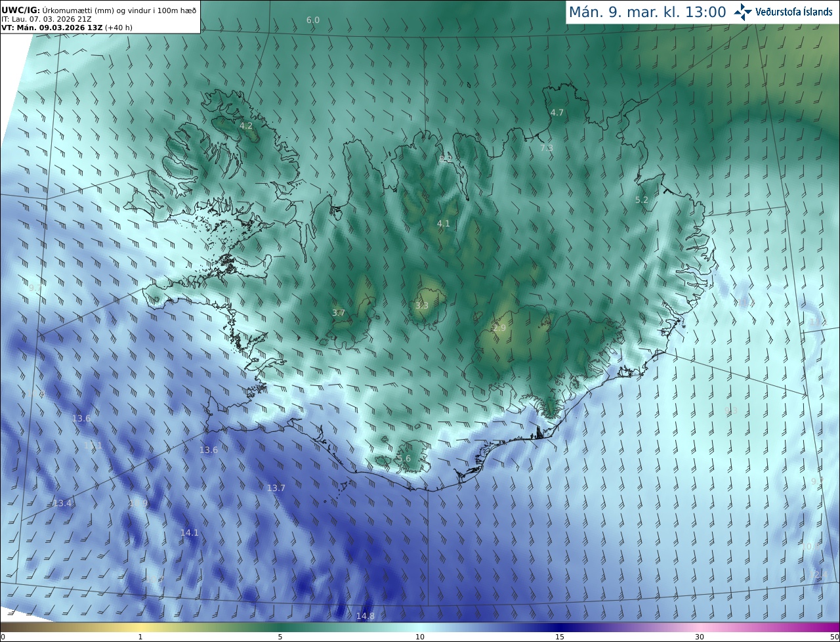Click the colour bar tick label 1

pos(140,637)
